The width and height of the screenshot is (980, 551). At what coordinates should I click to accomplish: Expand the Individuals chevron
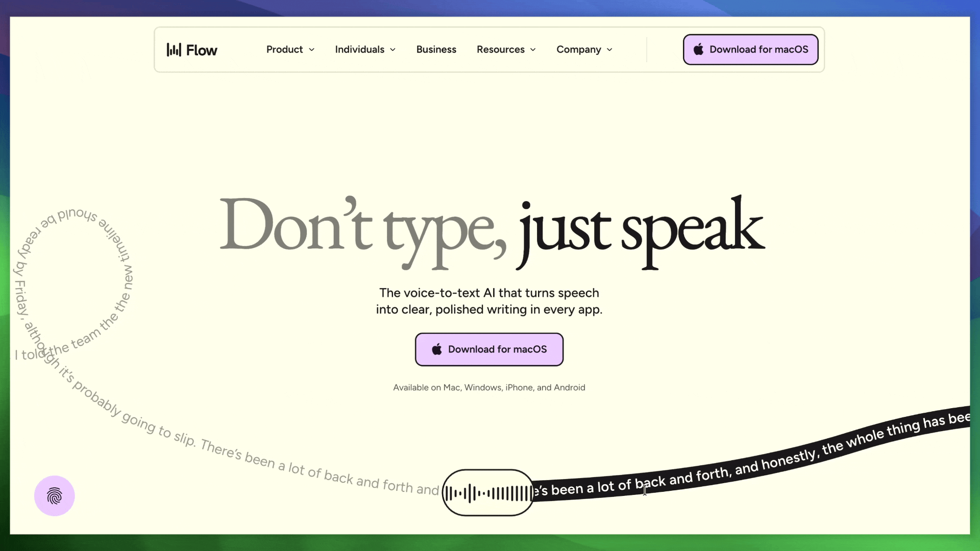(393, 49)
